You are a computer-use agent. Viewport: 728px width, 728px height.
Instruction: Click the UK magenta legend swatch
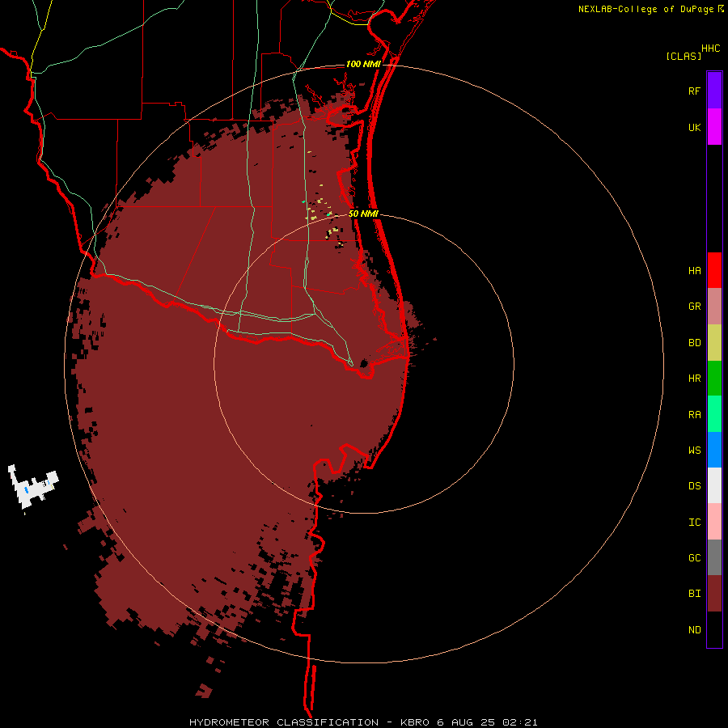[x=714, y=127]
